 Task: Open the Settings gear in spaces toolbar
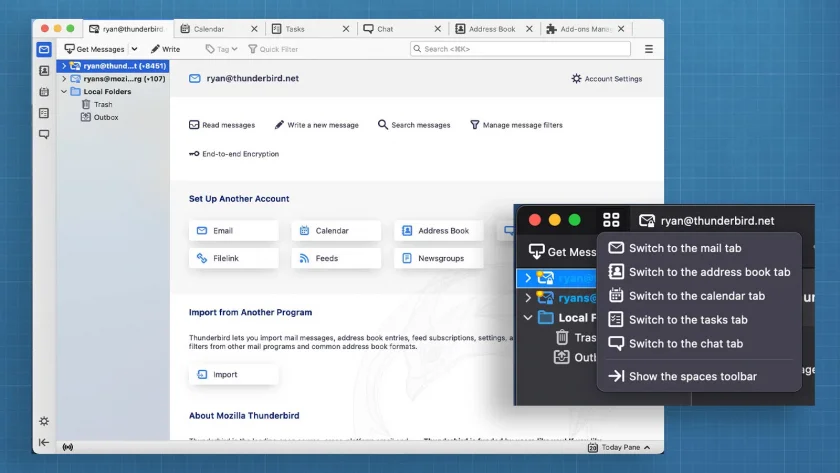pyautogui.click(x=44, y=421)
